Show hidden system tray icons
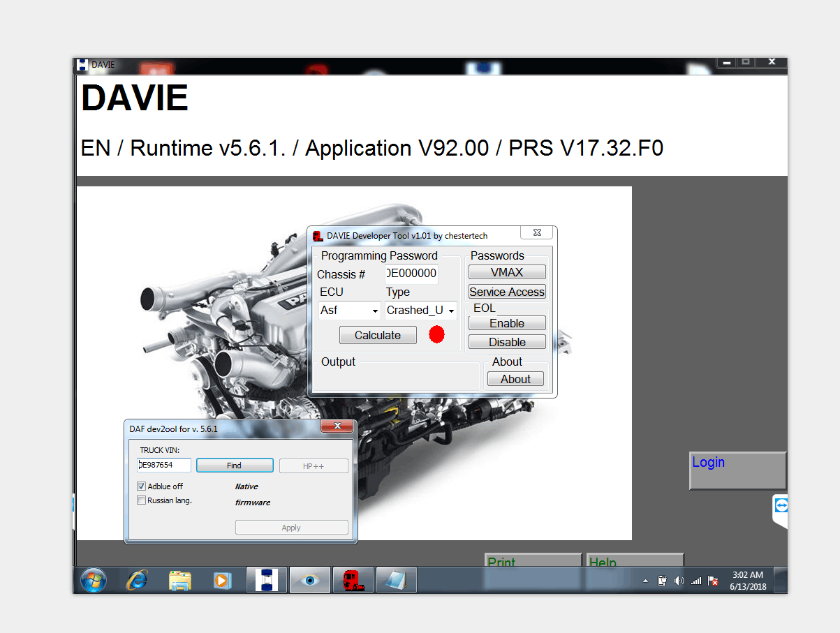The image size is (840, 633). pyautogui.click(x=645, y=581)
